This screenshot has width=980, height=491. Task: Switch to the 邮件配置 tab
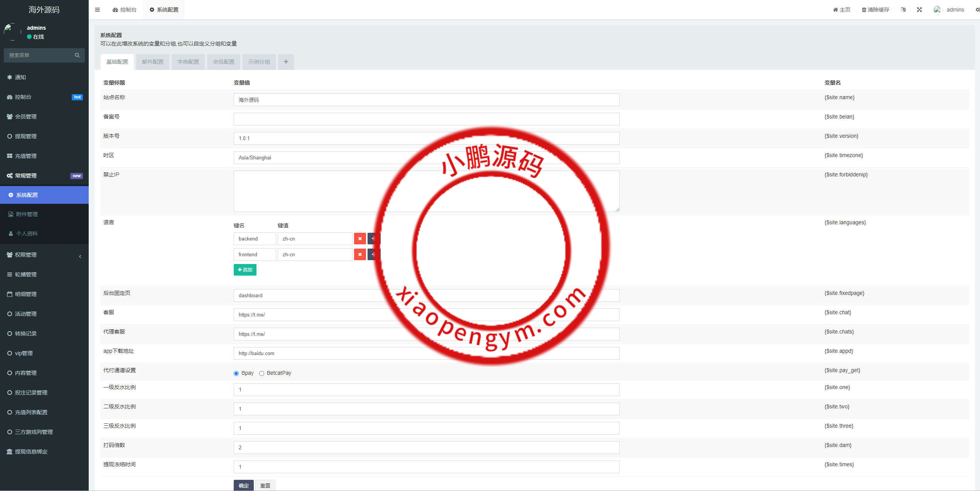153,62
